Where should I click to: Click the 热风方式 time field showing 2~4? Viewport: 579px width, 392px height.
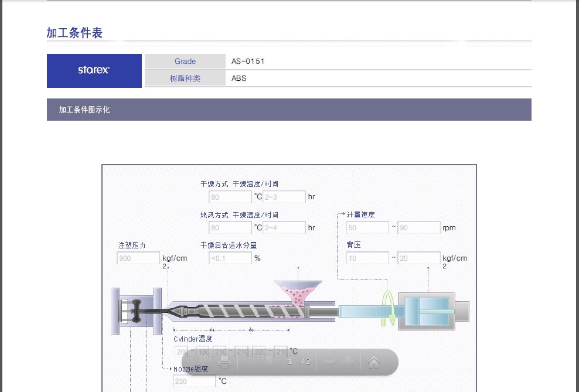coord(284,228)
